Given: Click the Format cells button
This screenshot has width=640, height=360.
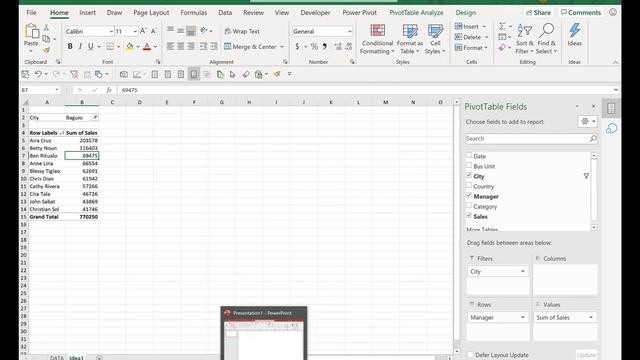Looking at the screenshot, I should [471, 48].
